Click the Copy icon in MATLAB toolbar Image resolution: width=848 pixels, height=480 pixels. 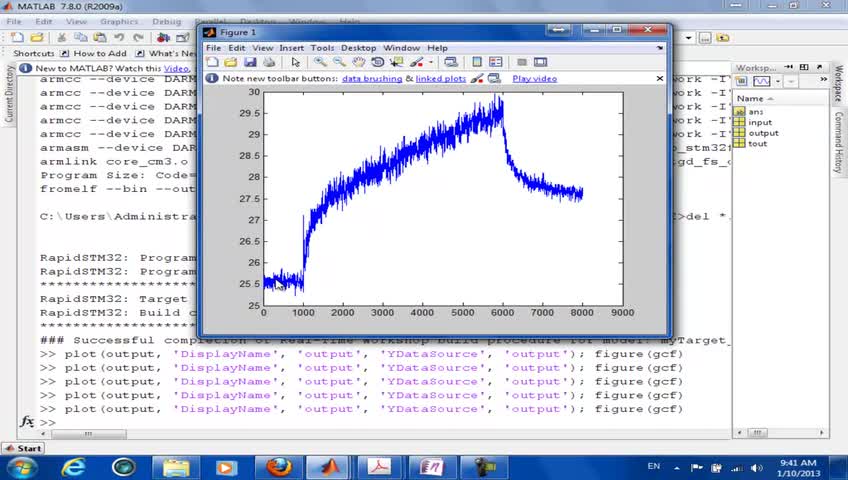tap(81, 38)
